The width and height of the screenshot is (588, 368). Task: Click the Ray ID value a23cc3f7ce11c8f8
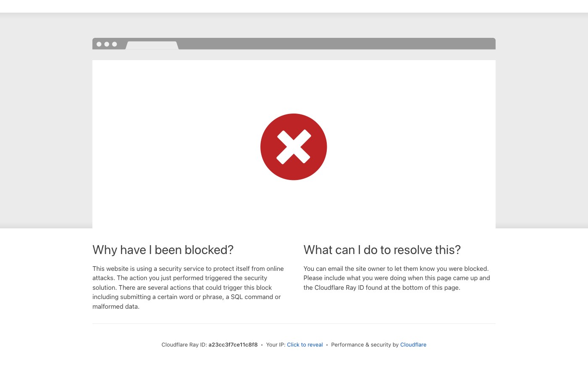coord(233,344)
